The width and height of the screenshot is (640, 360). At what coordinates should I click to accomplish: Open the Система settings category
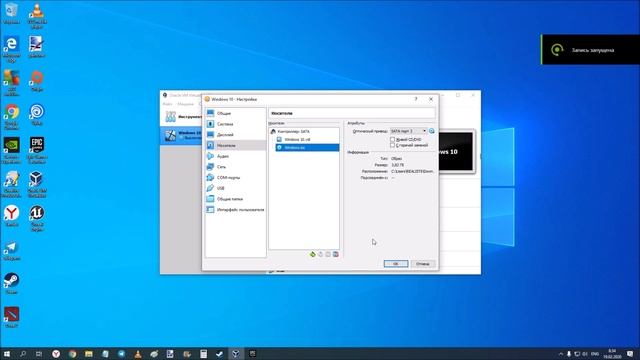236,124
